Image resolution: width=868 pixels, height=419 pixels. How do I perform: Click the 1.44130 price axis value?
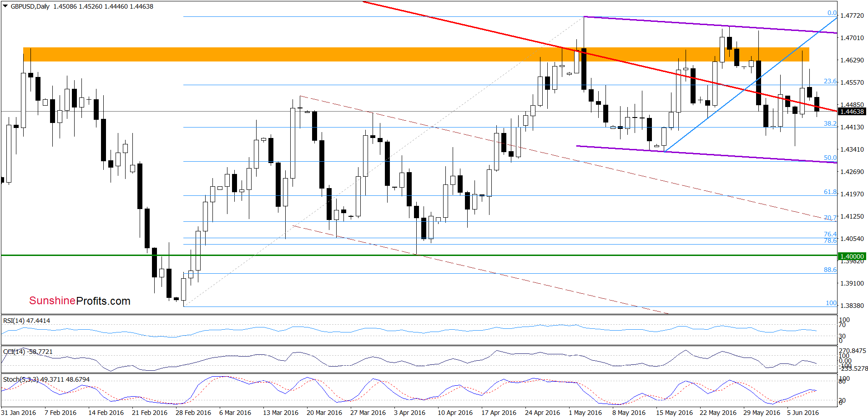pos(852,127)
